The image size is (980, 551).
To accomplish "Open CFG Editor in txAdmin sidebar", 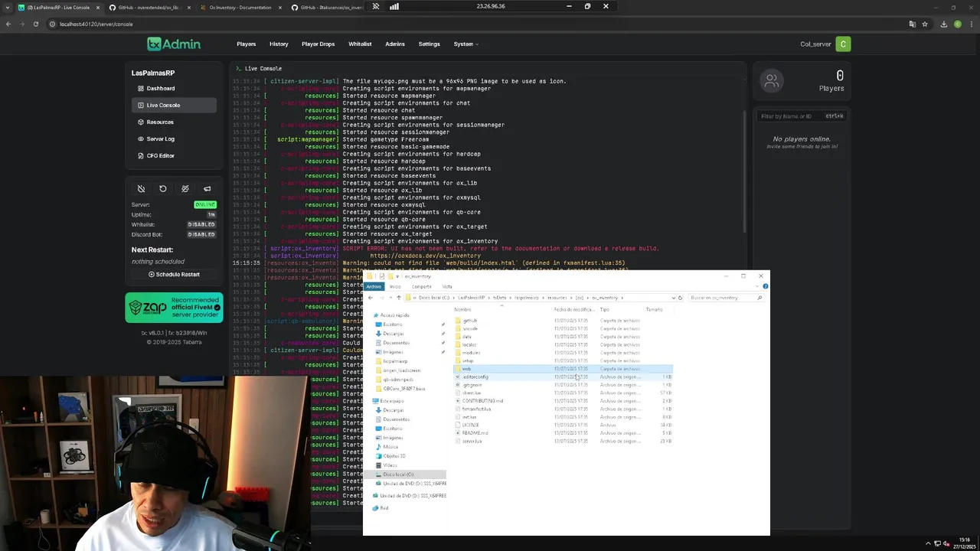I will click(x=161, y=155).
